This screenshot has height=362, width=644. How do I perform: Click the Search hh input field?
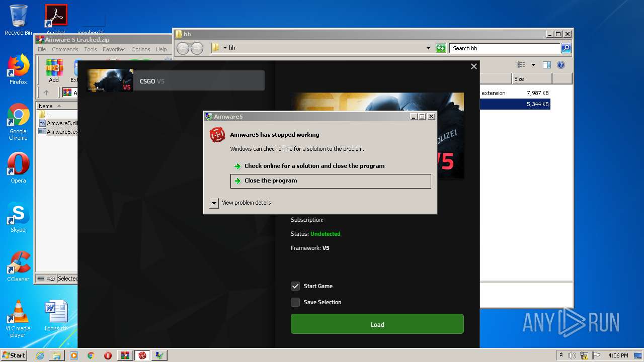click(x=505, y=48)
